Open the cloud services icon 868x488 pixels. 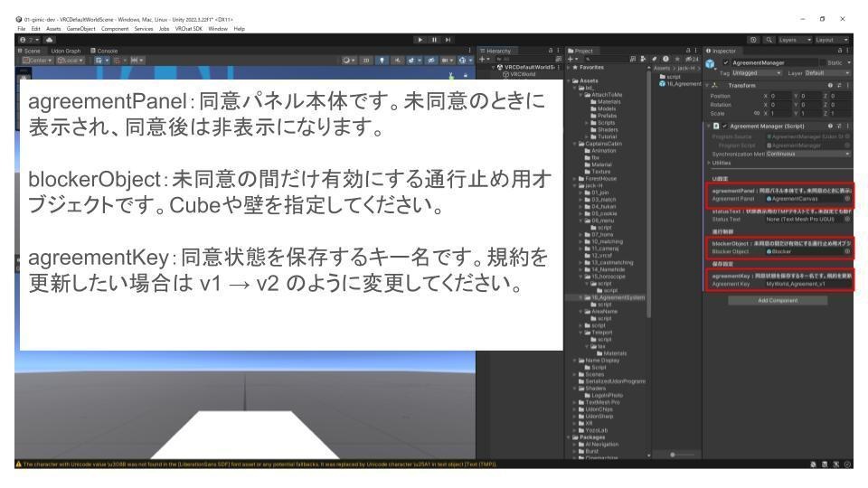(49, 40)
